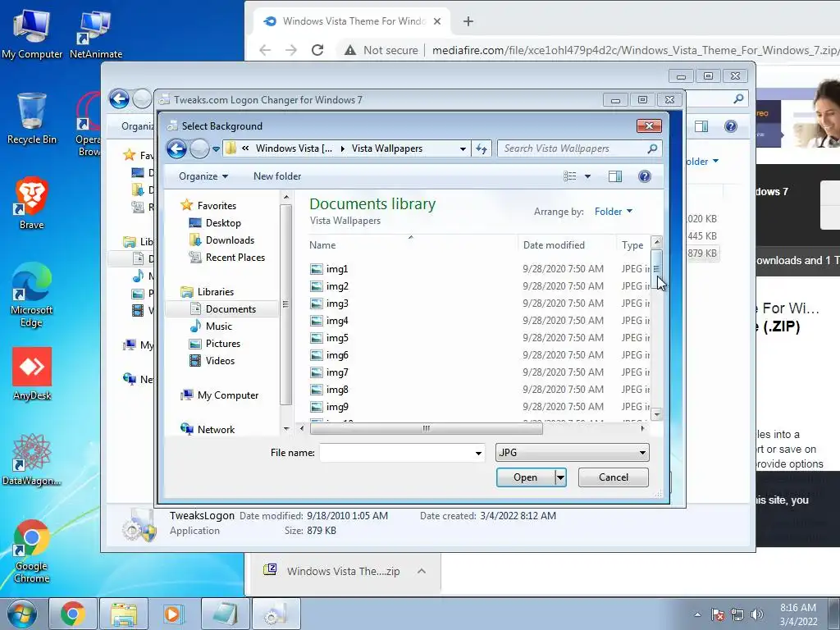Viewport: 840px width, 630px height.
Task: Click the forward arrow in Select Background dialog
Action: [199, 148]
